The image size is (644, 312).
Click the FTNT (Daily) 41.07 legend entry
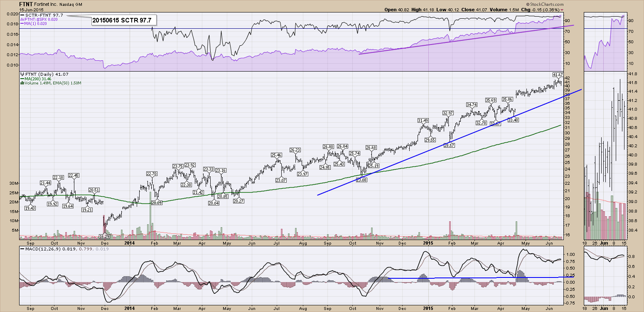tap(45, 74)
